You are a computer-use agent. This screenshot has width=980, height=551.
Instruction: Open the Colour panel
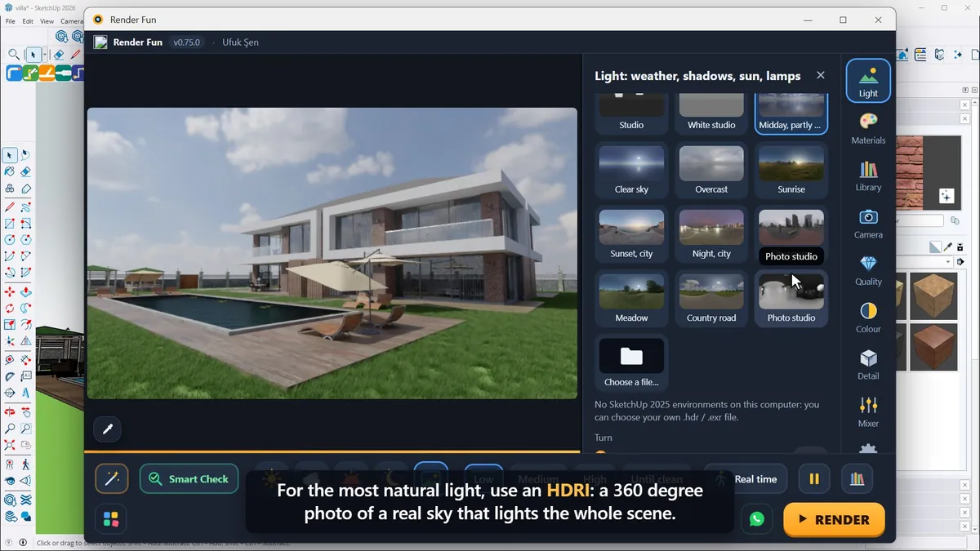point(868,318)
